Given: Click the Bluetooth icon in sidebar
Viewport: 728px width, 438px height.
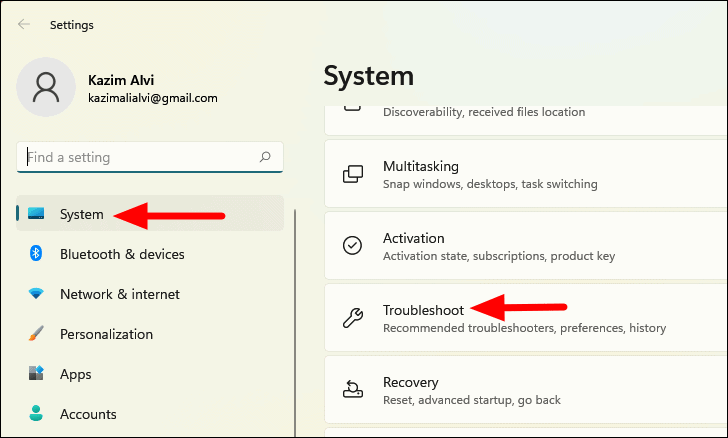Looking at the screenshot, I should (x=36, y=253).
